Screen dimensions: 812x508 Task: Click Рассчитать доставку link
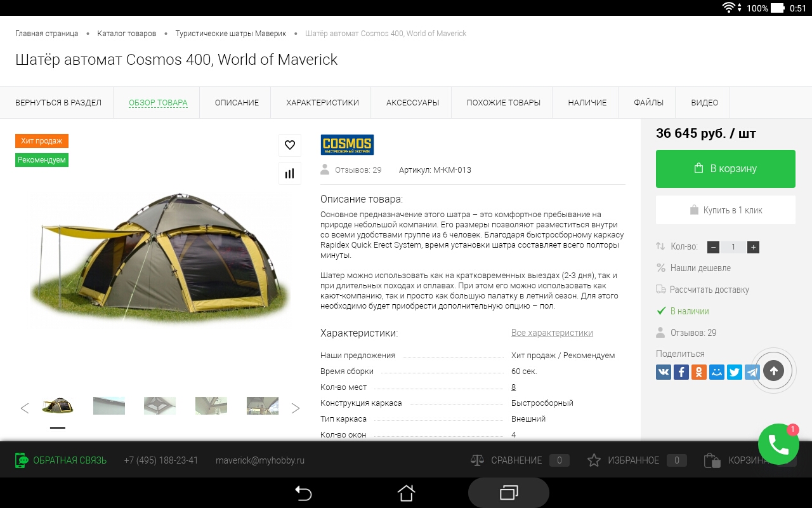coord(709,290)
